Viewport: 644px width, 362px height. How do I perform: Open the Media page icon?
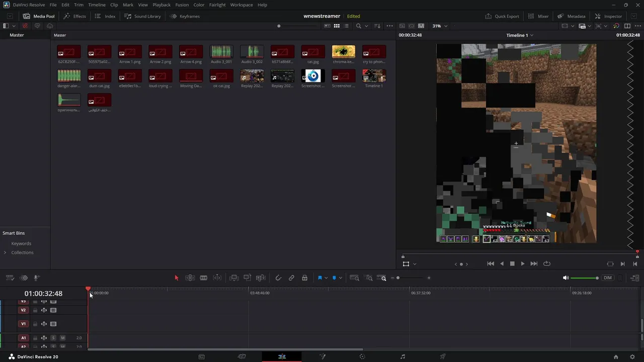pos(202,356)
